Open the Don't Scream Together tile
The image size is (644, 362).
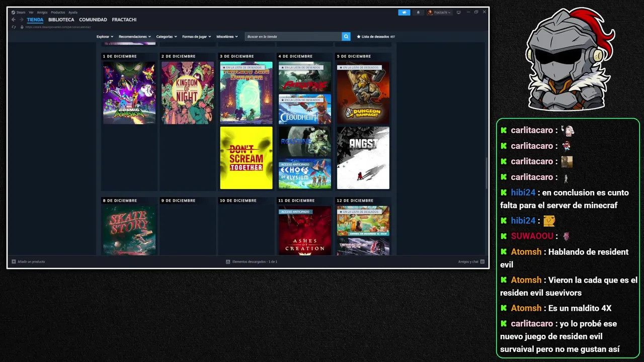pos(246,158)
